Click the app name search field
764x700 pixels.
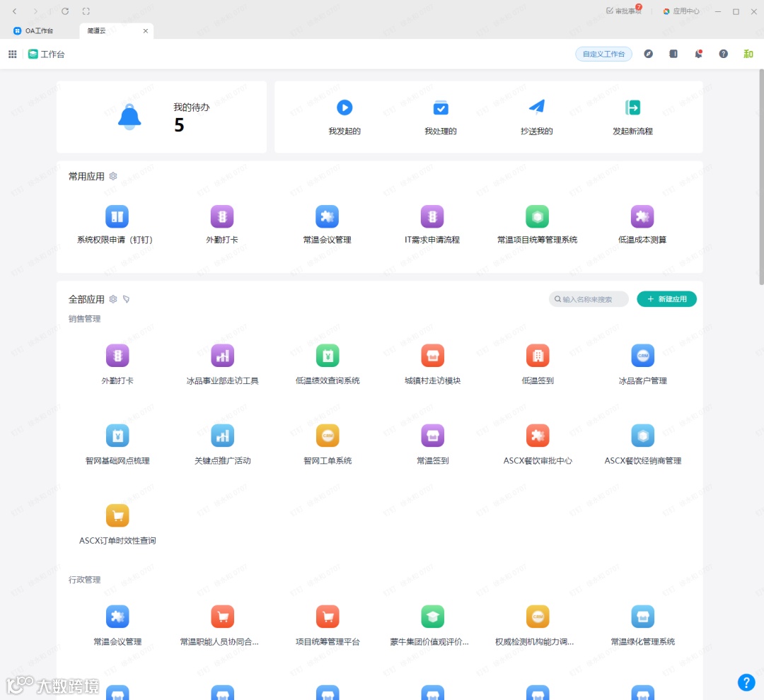pyautogui.click(x=589, y=299)
